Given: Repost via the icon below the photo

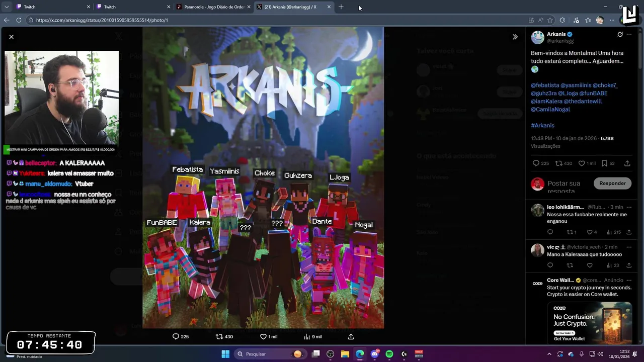Looking at the screenshot, I should tap(219, 336).
